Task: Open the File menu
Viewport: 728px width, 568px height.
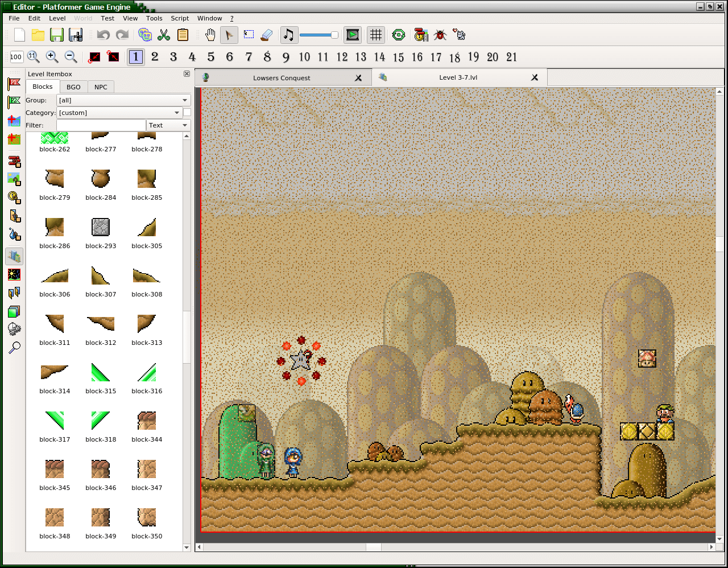Action: pyautogui.click(x=14, y=18)
